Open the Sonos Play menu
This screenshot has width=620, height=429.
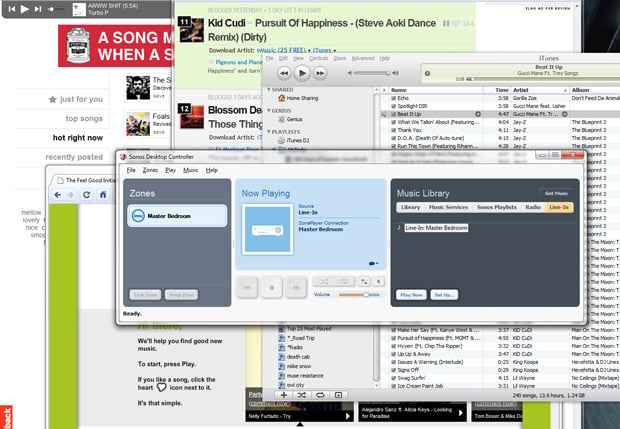click(x=170, y=170)
